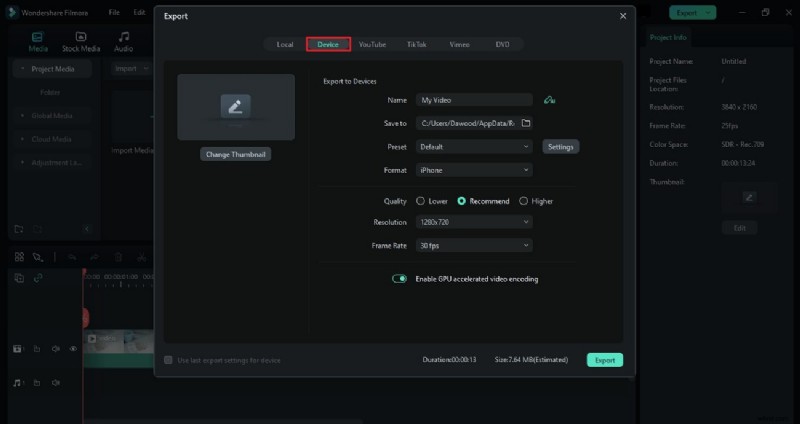Click the Settings button next to Preset
Viewport: 800px width, 424px height.
tap(561, 147)
